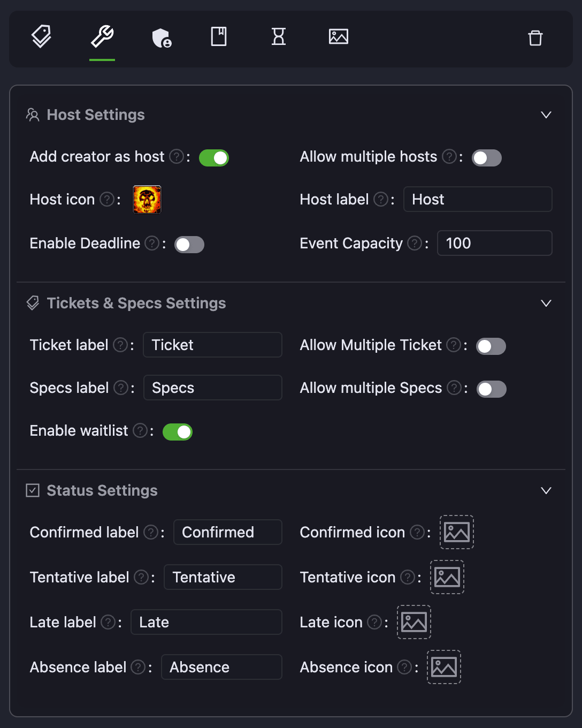The height and width of the screenshot is (728, 582).
Task: Collapse the Status Settings section
Action: click(546, 490)
